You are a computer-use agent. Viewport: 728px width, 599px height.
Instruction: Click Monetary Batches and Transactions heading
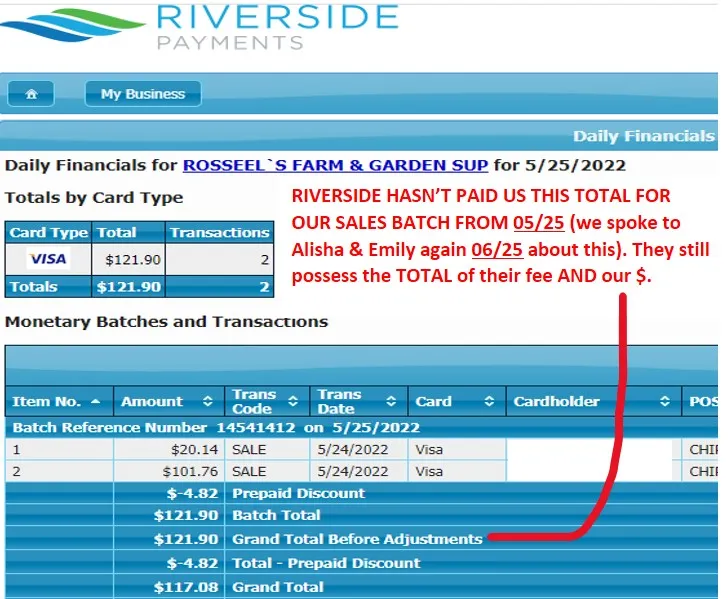166,322
